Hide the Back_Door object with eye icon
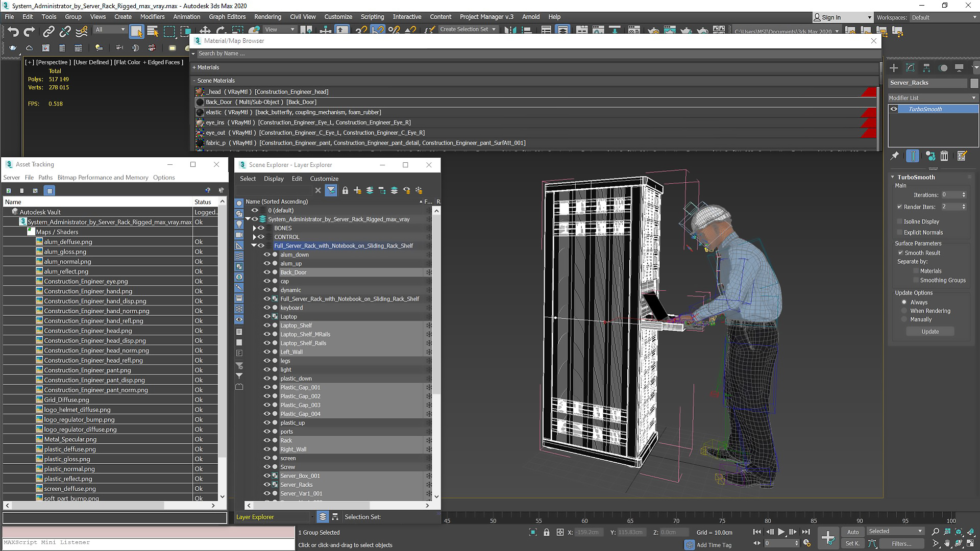 pos(266,272)
